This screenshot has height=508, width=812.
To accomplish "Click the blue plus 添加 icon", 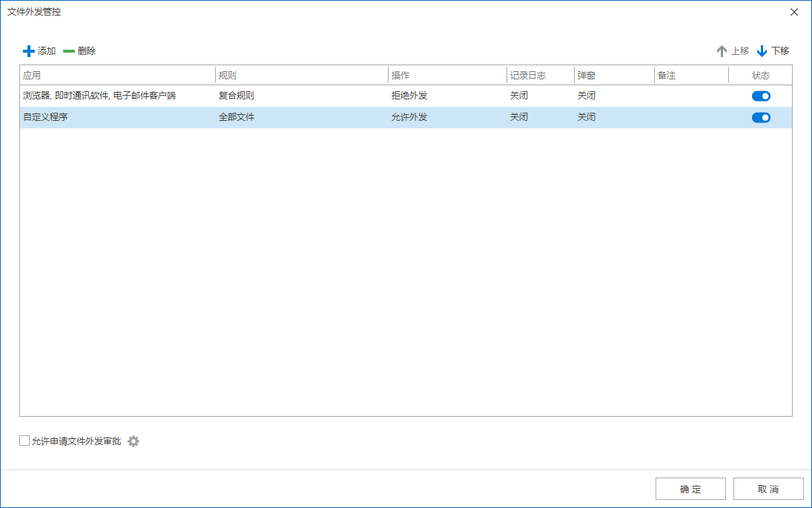I will click(29, 51).
